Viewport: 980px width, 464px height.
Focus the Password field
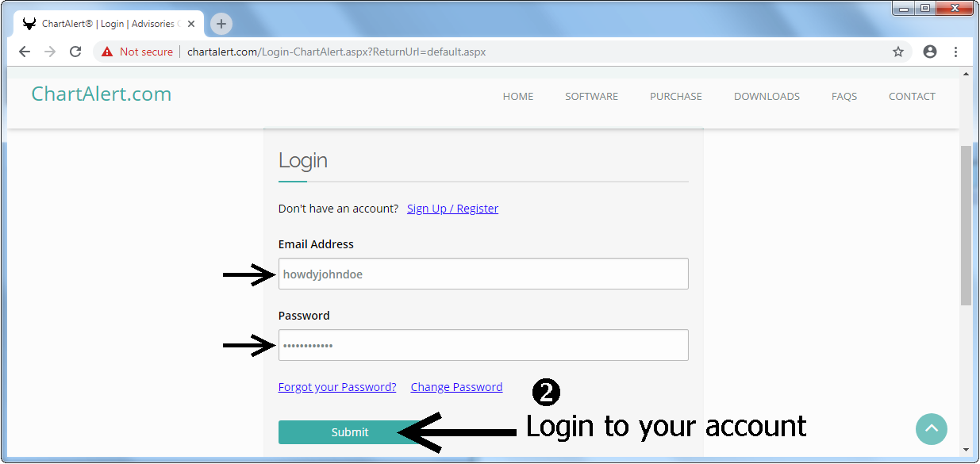click(483, 345)
